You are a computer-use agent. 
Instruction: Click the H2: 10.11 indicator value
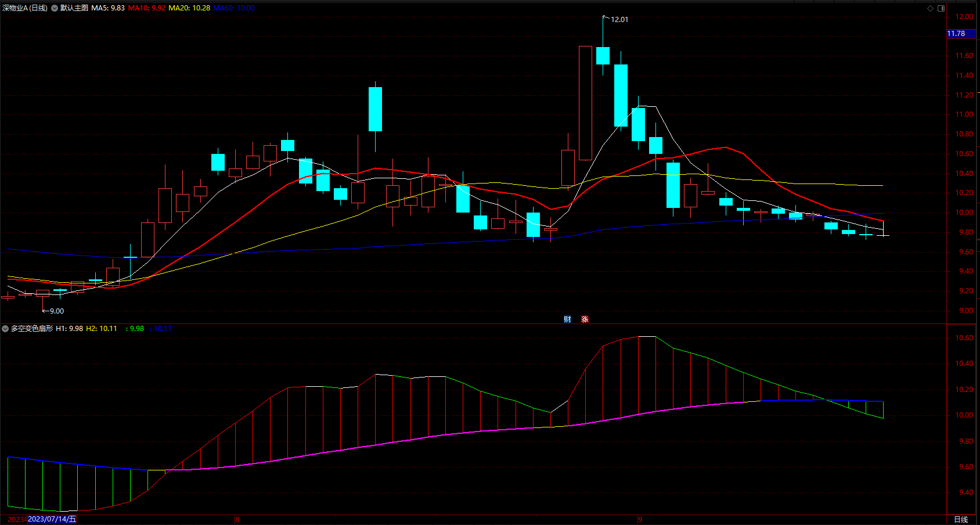(102, 329)
